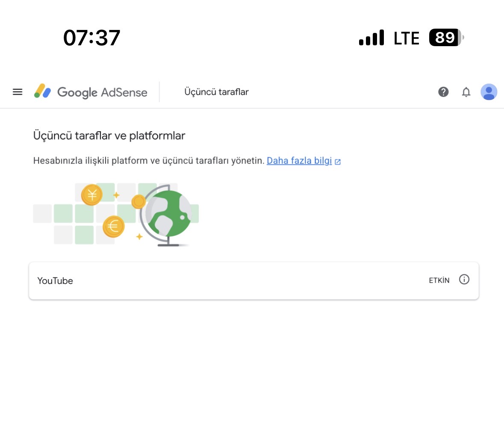The width and height of the screenshot is (504, 430).
Task: Follow the Daha fazla bilgi link
Action: coord(299,161)
